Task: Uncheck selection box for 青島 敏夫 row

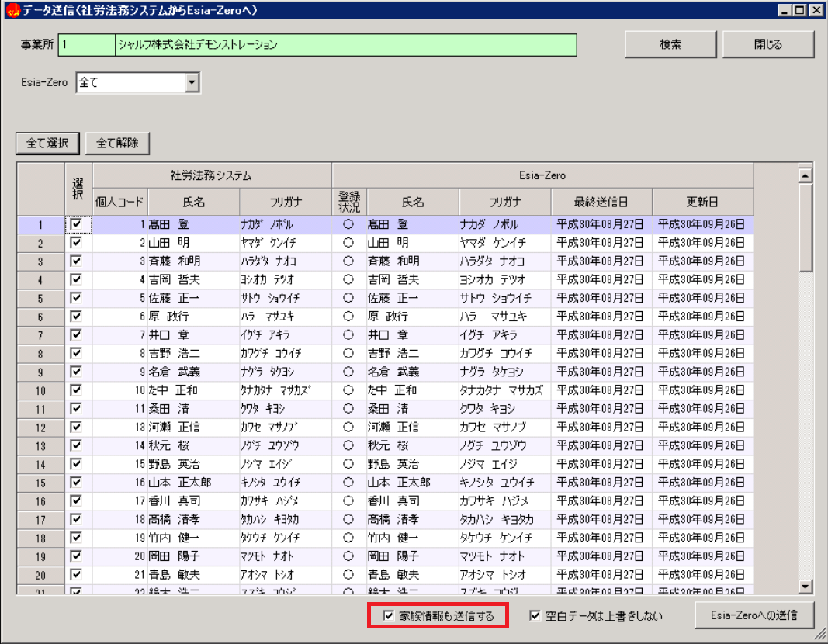Action: pos(76,575)
